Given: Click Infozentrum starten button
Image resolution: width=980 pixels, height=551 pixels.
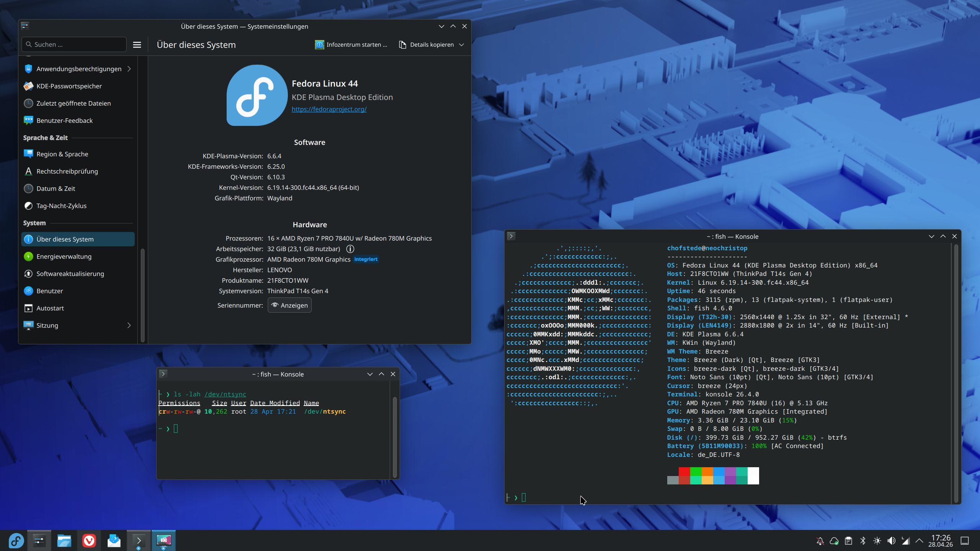Looking at the screenshot, I should [x=351, y=45].
